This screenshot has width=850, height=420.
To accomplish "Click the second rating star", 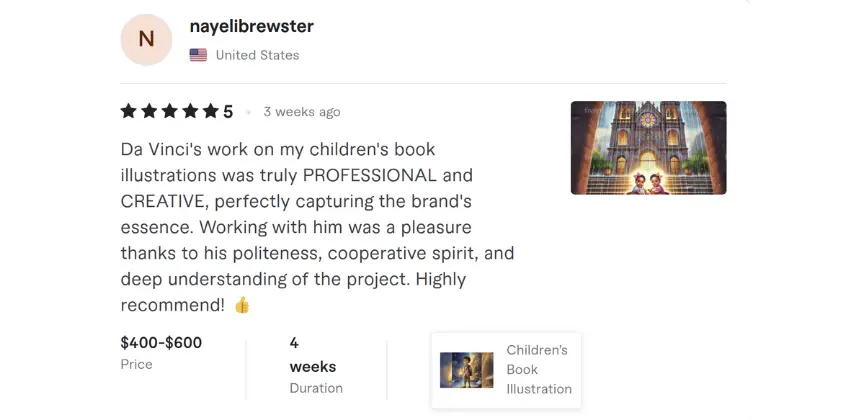I will (x=149, y=112).
